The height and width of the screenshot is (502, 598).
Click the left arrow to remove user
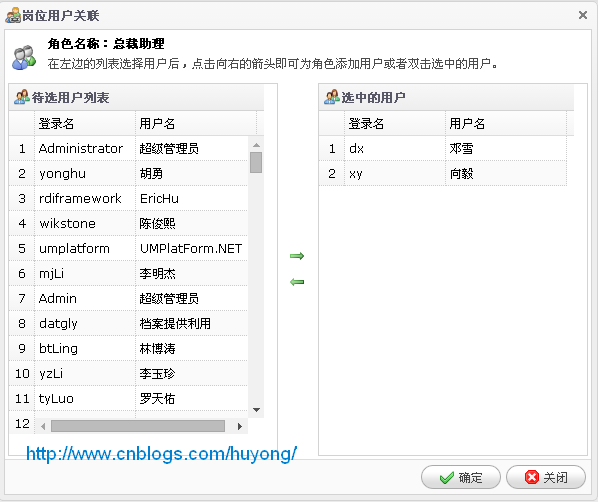coord(297,282)
